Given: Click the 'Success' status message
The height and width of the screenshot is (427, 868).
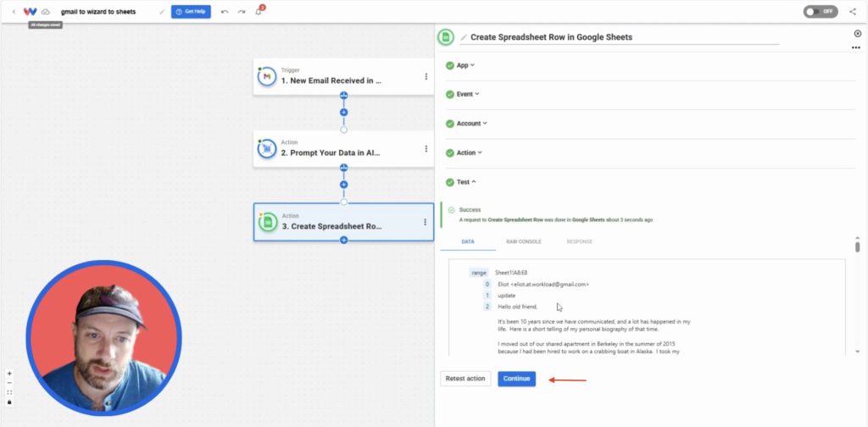Looking at the screenshot, I should (x=470, y=209).
